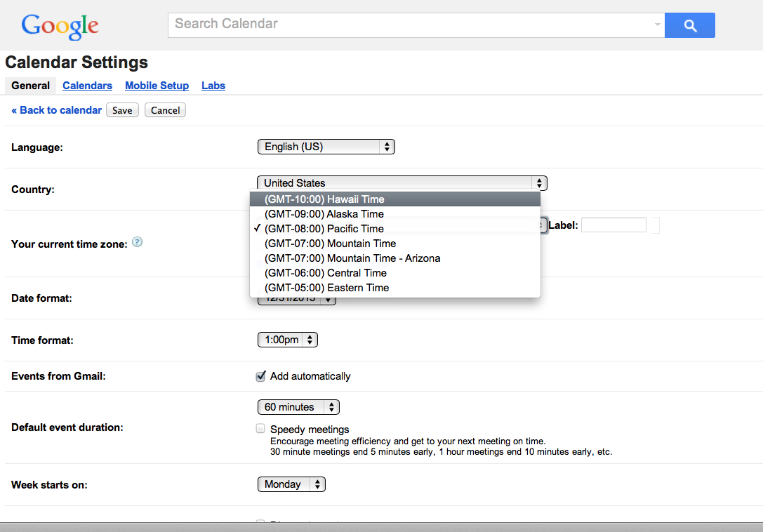763x532 pixels.
Task: Click the time zone help icon
Action: pos(137,242)
